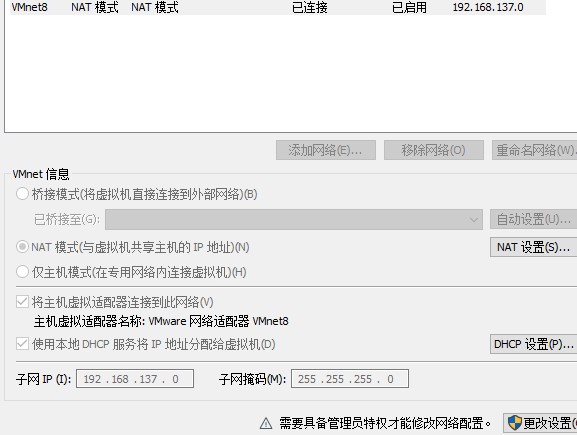Open NAT 设置(S)... dialog
The height and width of the screenshot is (435, 577).
pyautogui.click(x=533, y=247)
